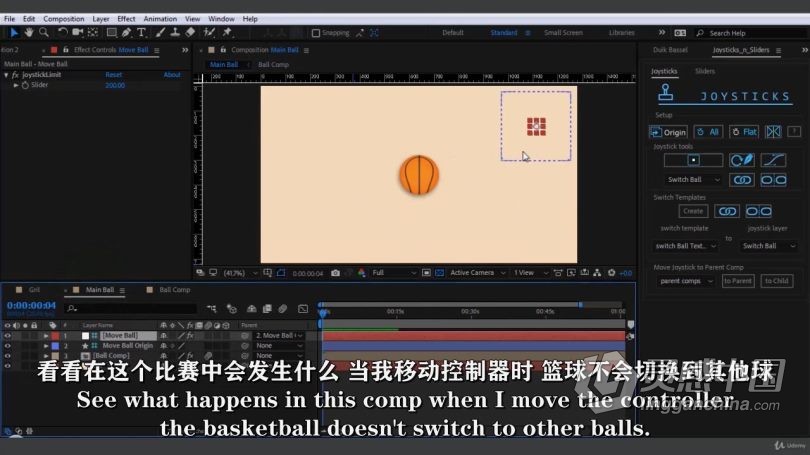Image resolution: width=810 pixels, height=455 pixels.
Task: Click the mirror joystick icon in Setup
Action: point(773,132)
